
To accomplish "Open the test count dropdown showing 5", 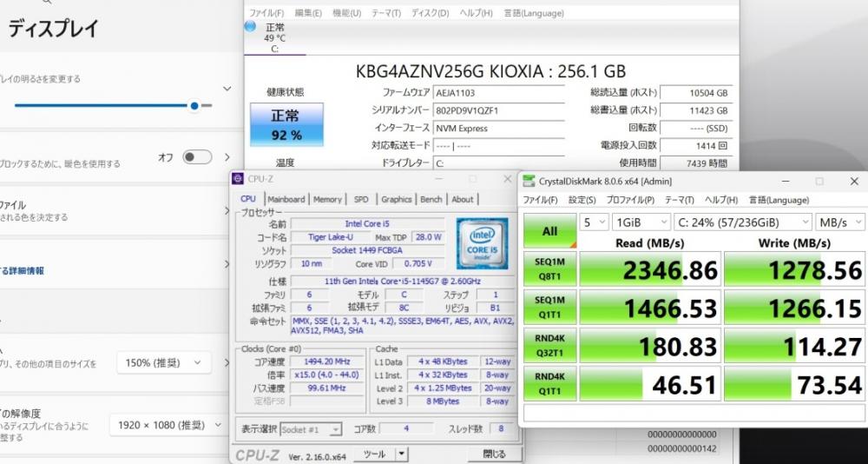I will pos(594,222).
